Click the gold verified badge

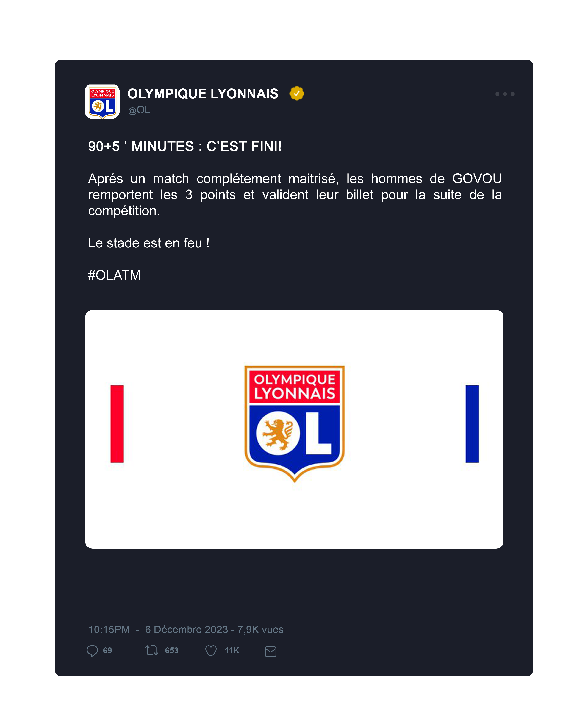coord(297,93)
